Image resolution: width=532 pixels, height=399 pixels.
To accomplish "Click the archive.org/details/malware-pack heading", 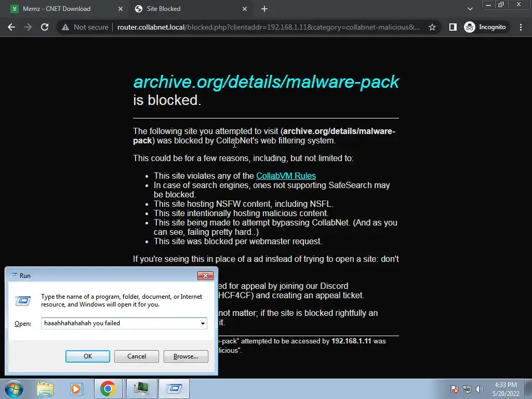I will pos(266,82).
